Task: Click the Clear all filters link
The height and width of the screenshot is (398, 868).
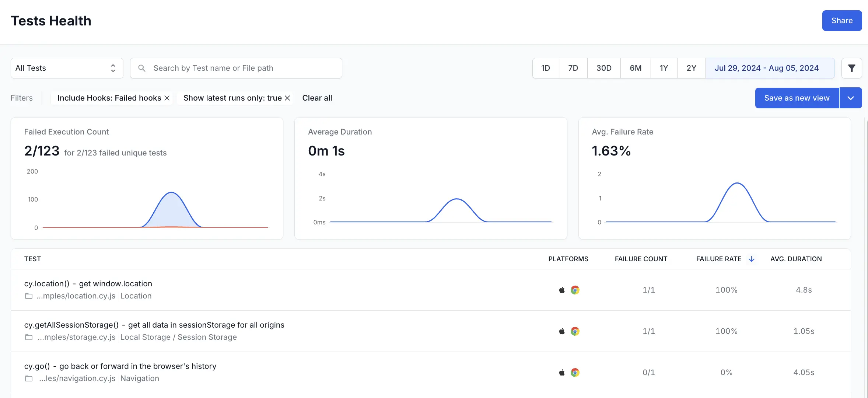Action: (x=317, y=98)
